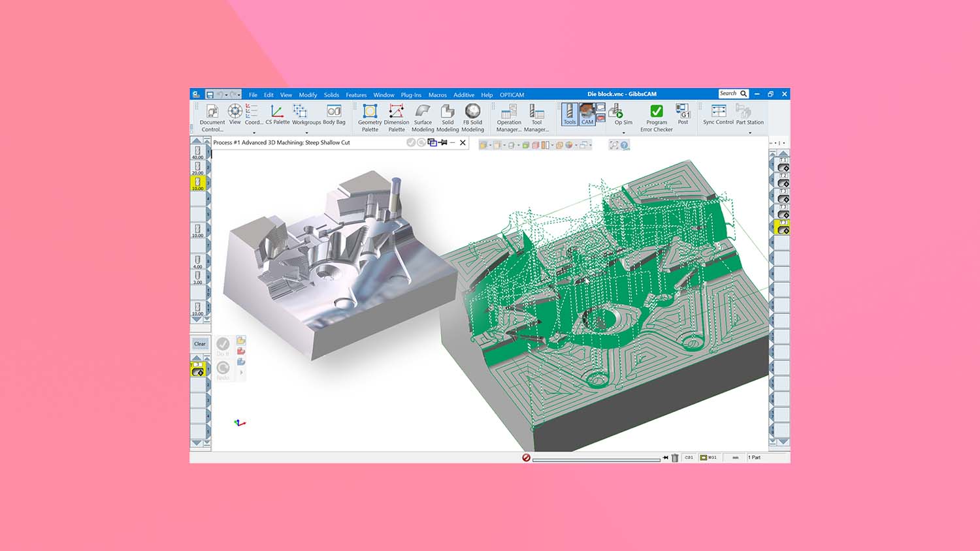Click the Do It button
980x551 pixels.
[222, 345]
